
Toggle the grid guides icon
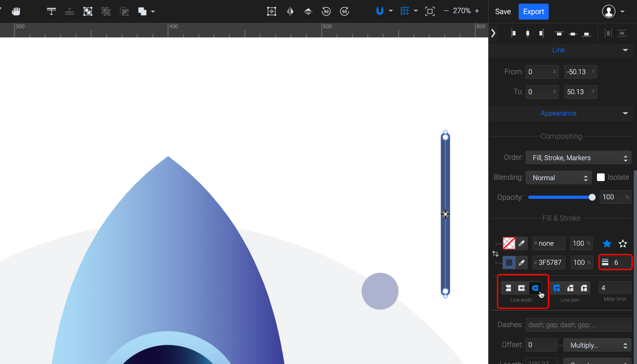[x=405, y=11]
